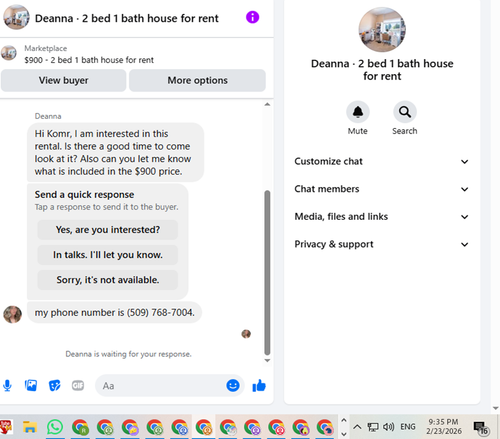Send quick reply 'In talks. I'll let you know.'
Viewport: 500px width, 439px height.
click(x=108, y=255)
